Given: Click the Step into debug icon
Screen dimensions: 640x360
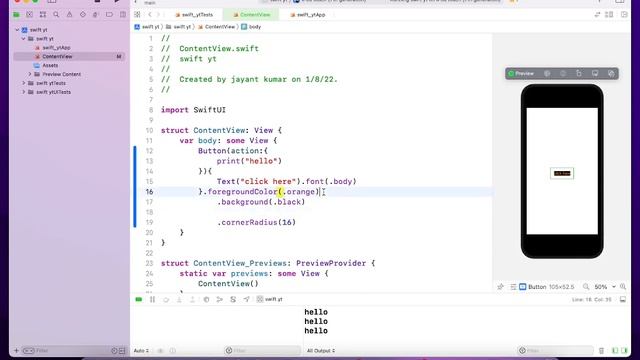Looking at the screenshot, I should tap(179, 300).
